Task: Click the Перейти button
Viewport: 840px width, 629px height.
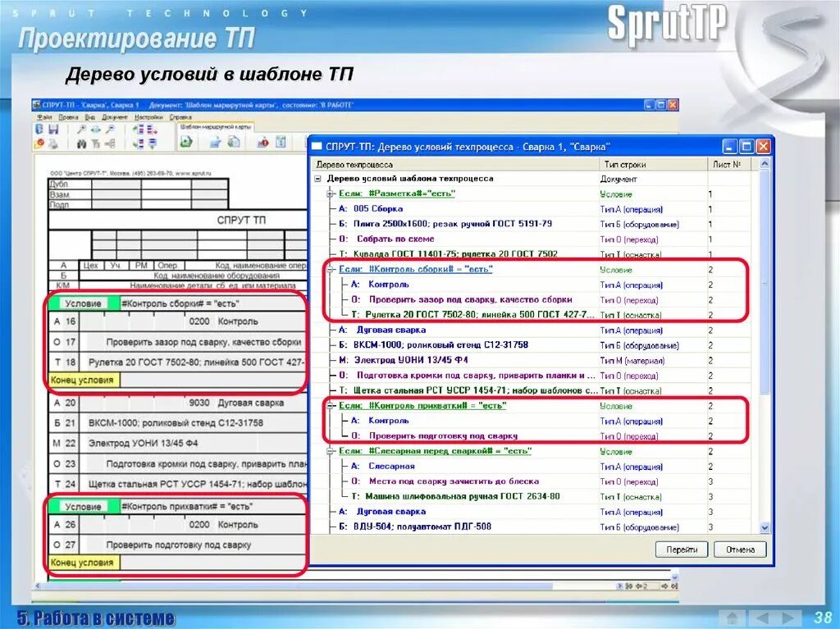Action: (682, 549)
